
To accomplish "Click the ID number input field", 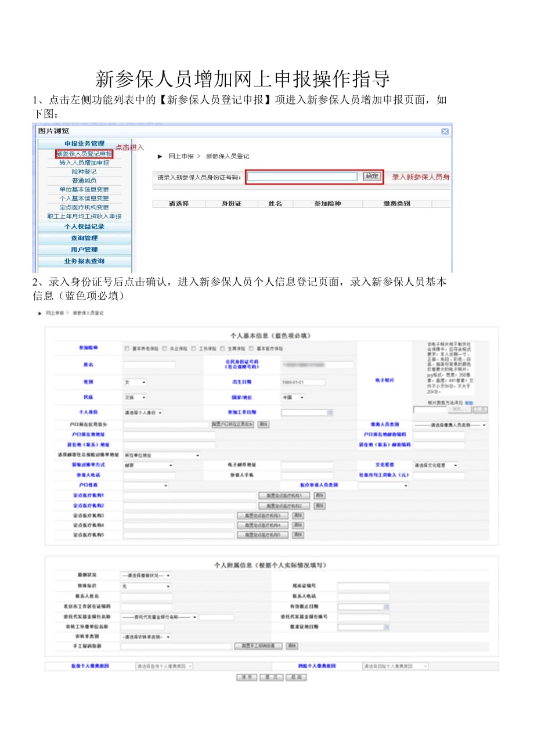I will (302, 177).
